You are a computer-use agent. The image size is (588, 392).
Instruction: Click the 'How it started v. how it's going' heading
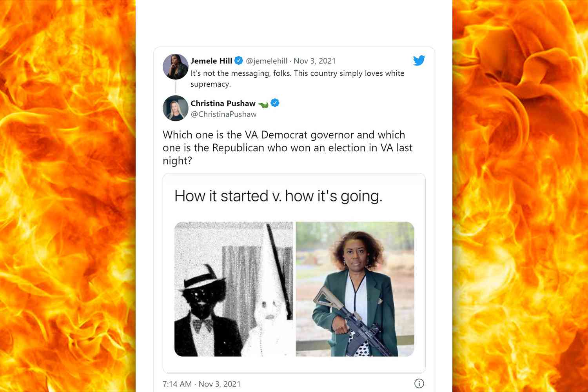pyautogui.click(x=278, y=196)
